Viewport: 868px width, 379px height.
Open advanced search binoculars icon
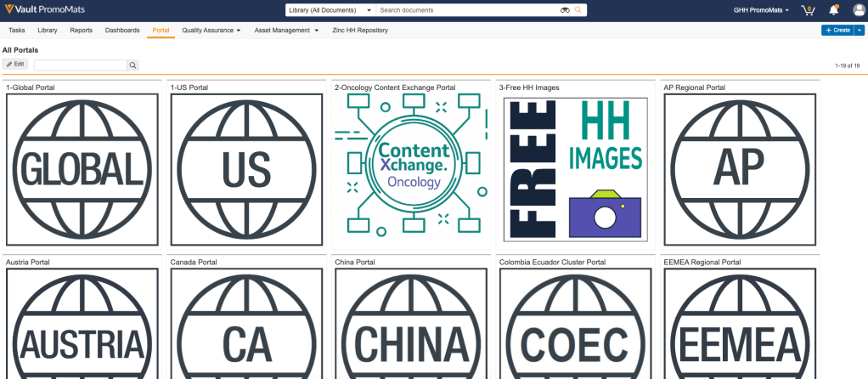click(565, 10)
